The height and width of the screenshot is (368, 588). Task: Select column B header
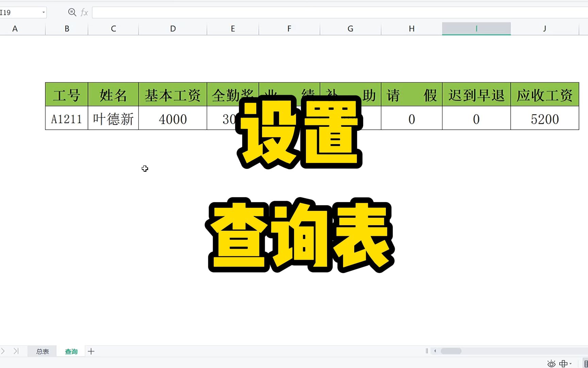[67, 29]
